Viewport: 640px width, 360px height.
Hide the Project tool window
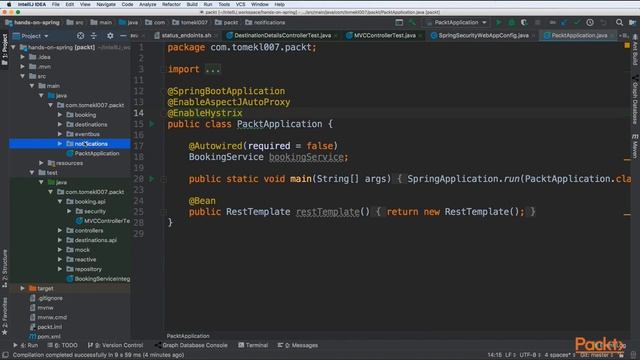click(x=123, y=36)
